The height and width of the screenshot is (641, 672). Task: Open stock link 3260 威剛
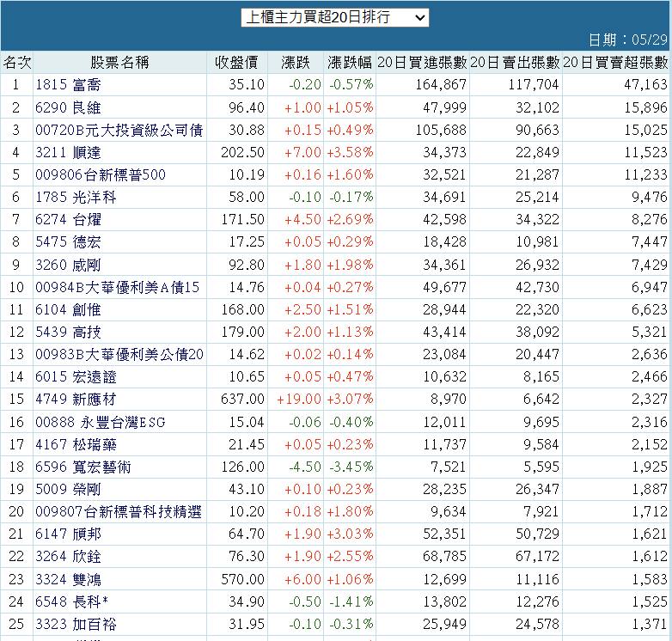click(x=68, y=265)
